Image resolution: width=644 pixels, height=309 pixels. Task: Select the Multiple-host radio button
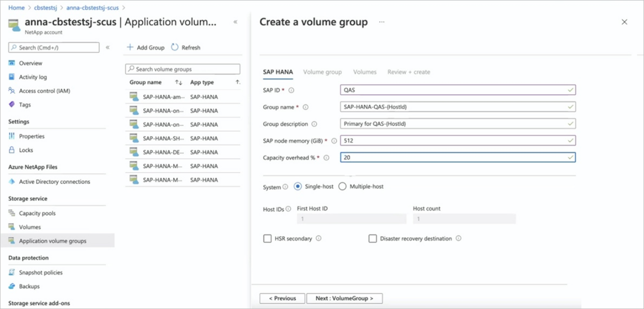343,187
